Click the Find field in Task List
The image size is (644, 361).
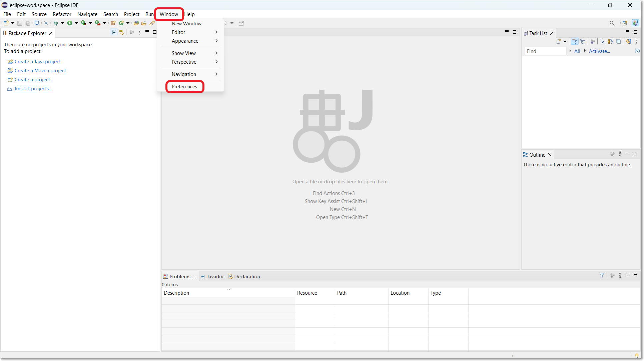545,51
